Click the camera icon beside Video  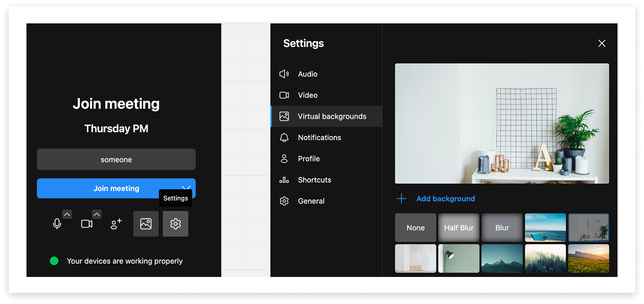284,95
